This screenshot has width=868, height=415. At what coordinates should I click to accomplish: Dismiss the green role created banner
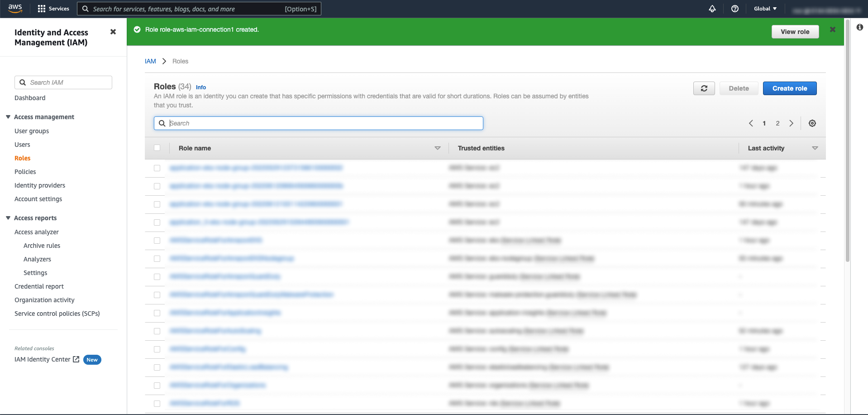tap(833, 29)
